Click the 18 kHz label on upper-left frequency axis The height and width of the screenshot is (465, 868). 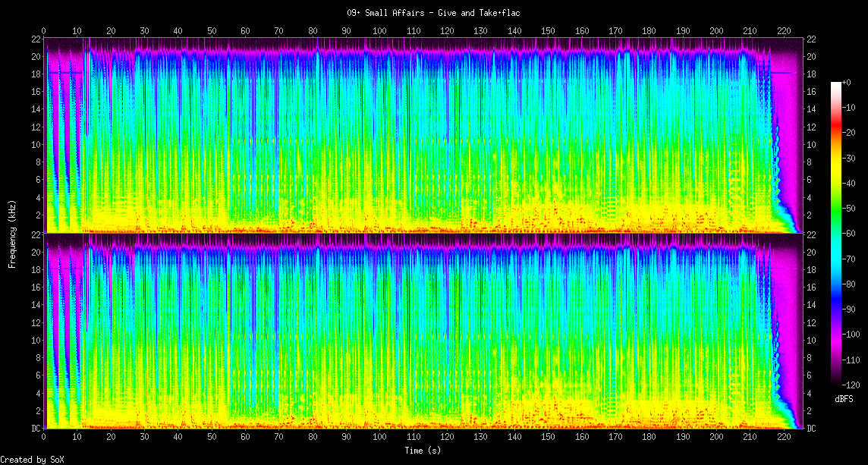pos(36,74)
